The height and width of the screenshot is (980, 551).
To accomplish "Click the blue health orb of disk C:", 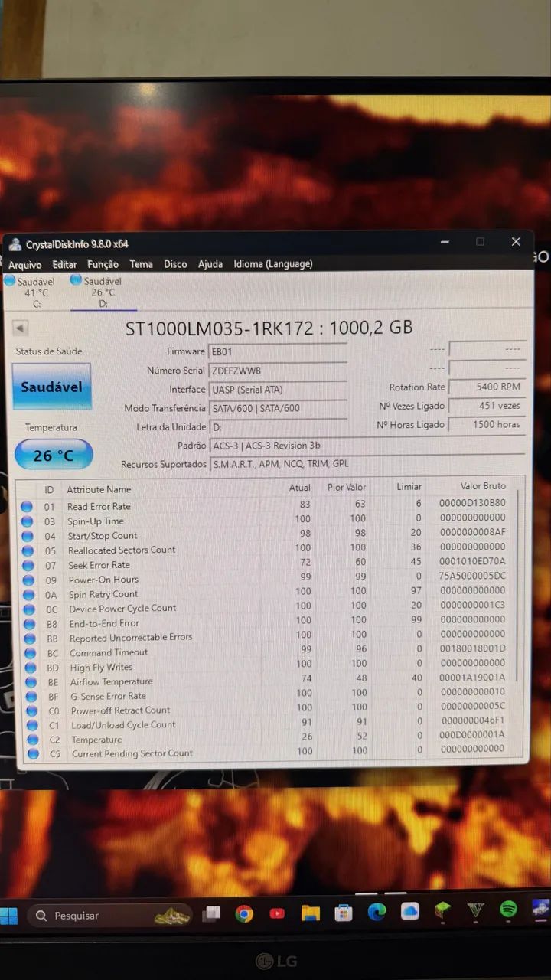I will pos(10,280).
